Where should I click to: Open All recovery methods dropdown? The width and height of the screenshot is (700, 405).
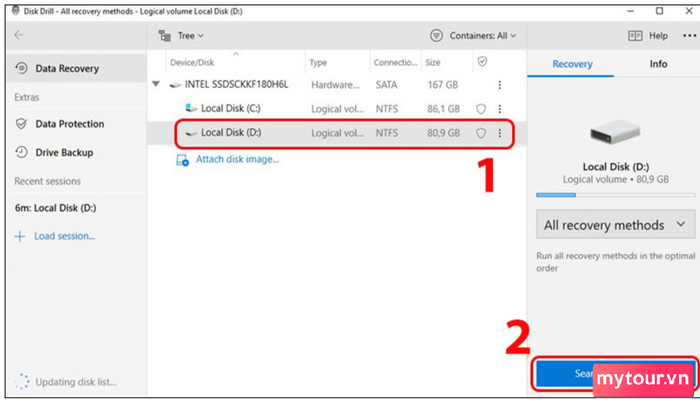click(x=616, y=225)
